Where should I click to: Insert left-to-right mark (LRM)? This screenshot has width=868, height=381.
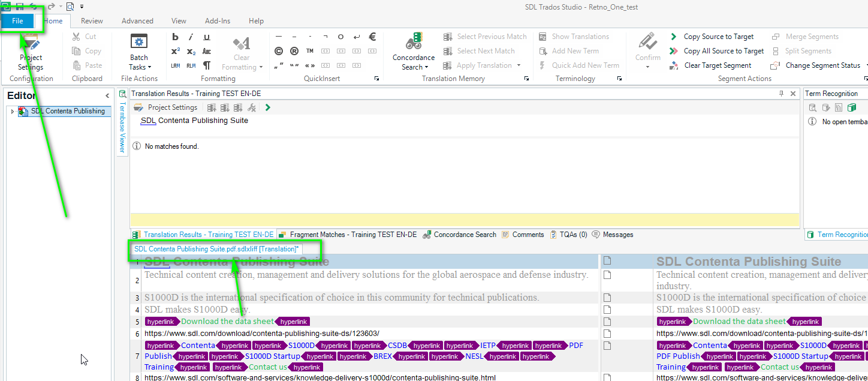point(176,65)
